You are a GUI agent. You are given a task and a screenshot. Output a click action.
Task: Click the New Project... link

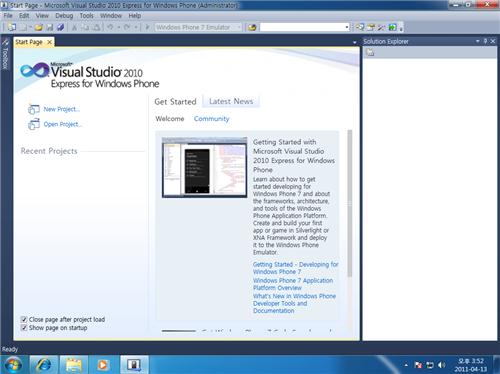[62, 109]
